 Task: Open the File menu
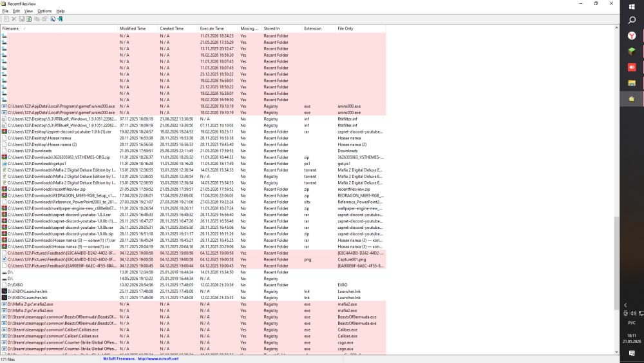click(5, 11)
